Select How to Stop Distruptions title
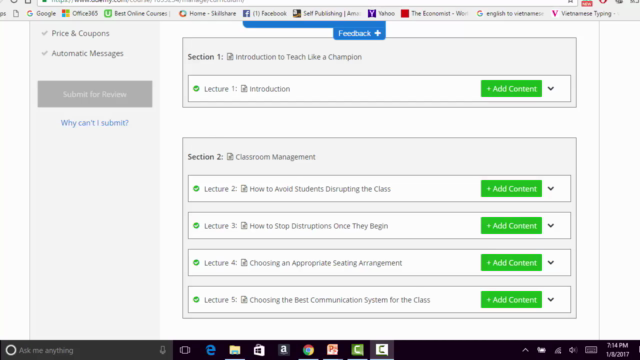 (x=319, y=226)
